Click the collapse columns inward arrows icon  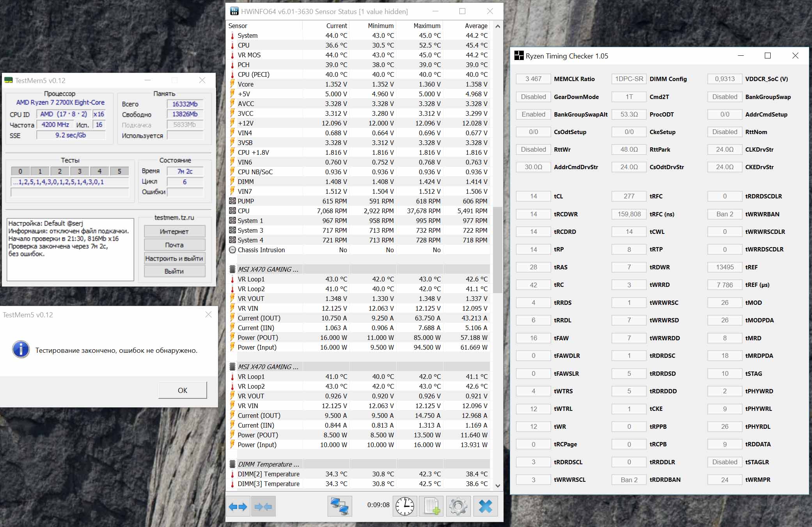(263, 506)
